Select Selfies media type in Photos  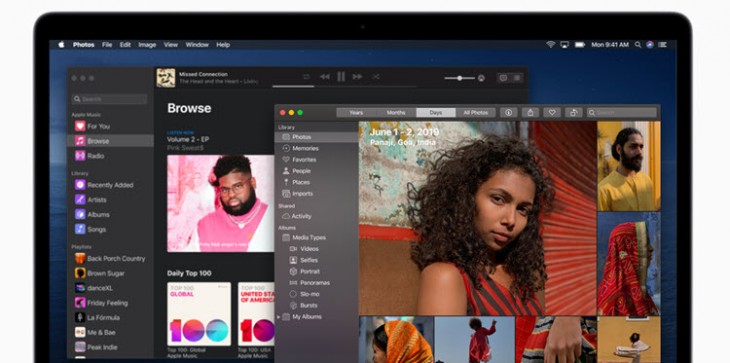pyautogui.click(x=317, y=260)
